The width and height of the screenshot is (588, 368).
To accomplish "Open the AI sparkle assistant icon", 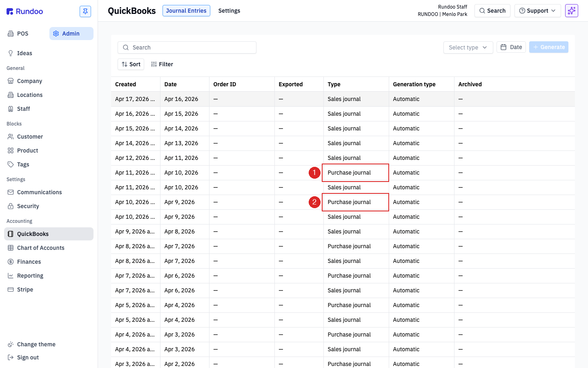I will pyautogui.click(x=572, y=11).
